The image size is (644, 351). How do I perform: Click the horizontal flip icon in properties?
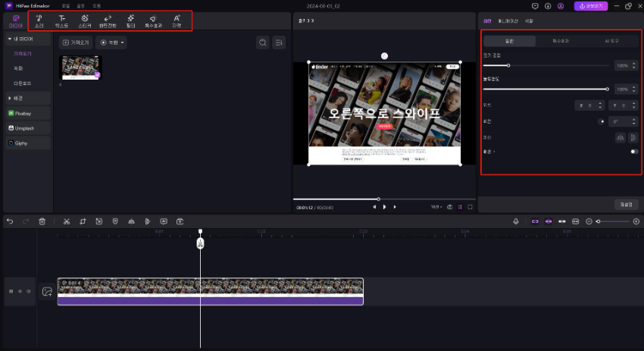[620, 137]
